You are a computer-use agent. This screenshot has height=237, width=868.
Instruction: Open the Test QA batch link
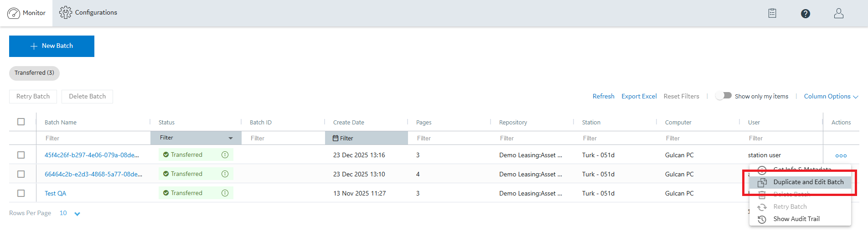(55, 193)
